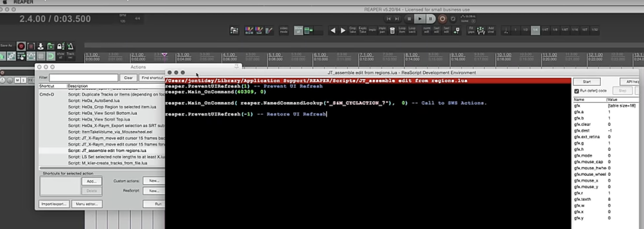Viewport: 644px width, 229px height.
Task: Toggle the transport repeat loop button
Action: [x=453, y=19]
